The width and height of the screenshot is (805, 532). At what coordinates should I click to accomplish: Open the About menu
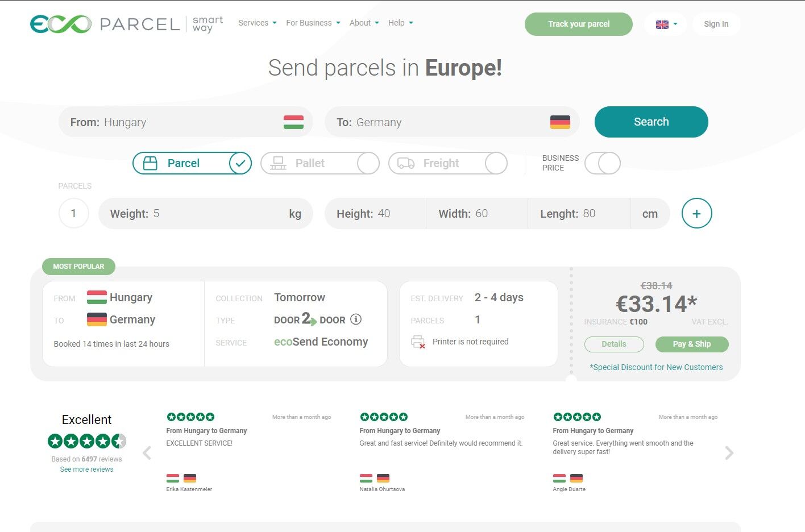364,23
